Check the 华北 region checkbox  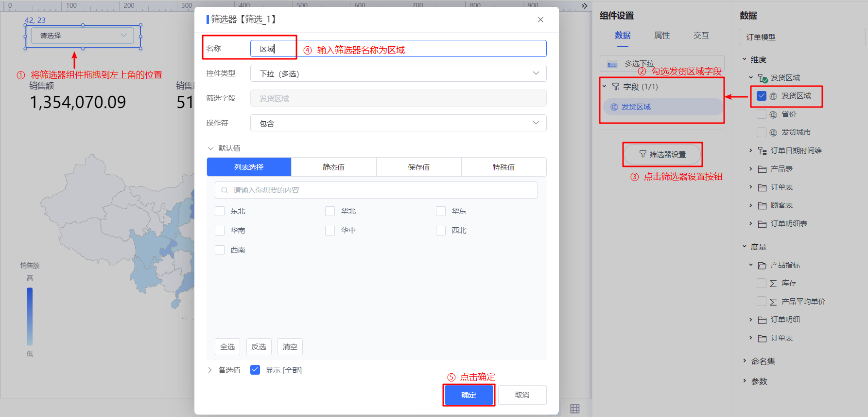point(330,211)
